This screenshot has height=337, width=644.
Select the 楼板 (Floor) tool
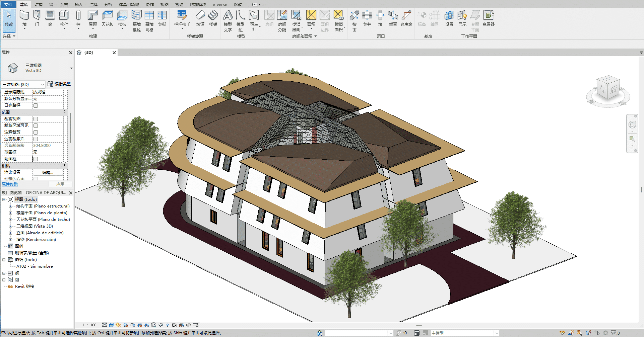click(122, 16)
